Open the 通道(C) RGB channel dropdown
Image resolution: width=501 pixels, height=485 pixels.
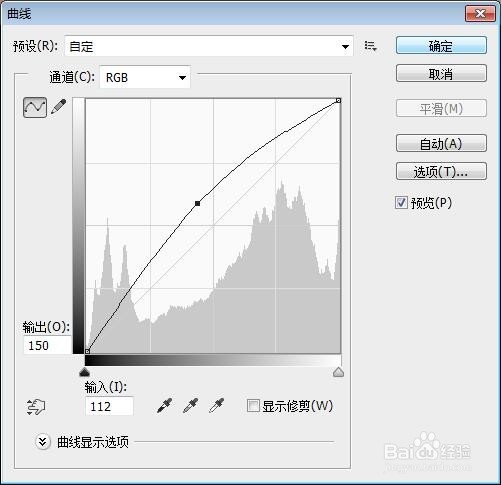145,77
